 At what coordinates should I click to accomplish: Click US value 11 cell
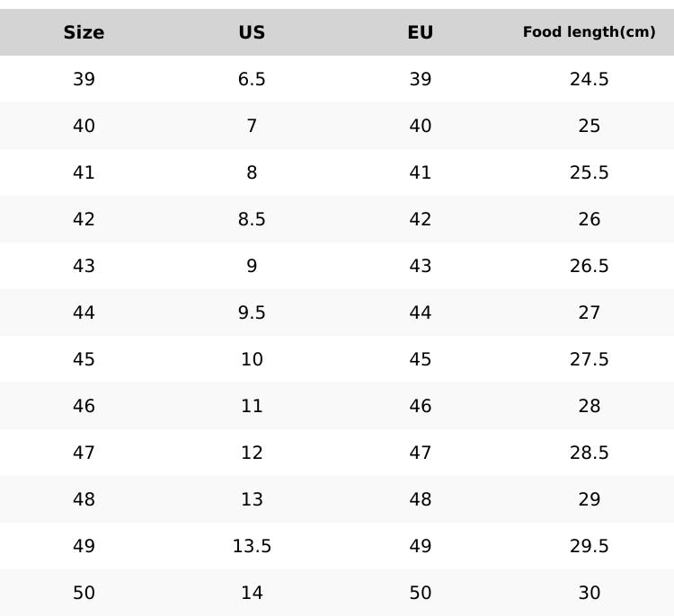252,406
